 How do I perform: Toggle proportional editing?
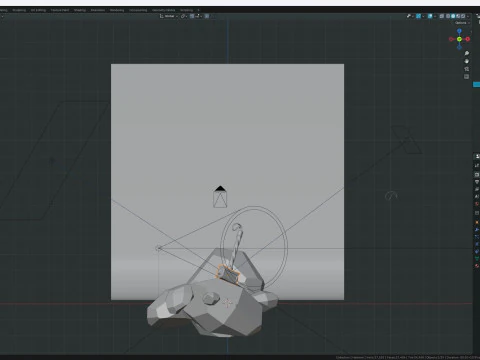coord(207,16)
